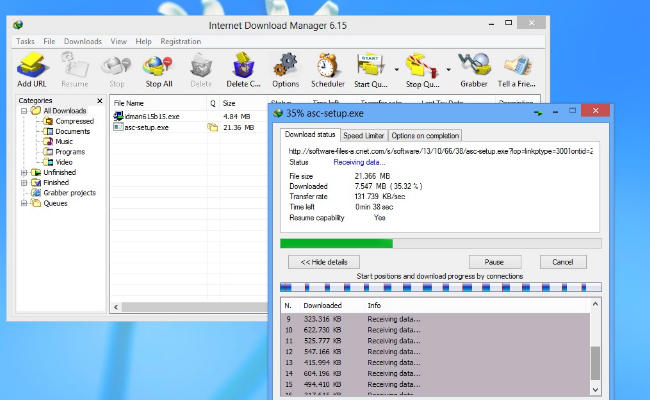Click the asc-setup.exe file icon
The width and height of the screenshot is (650, 400).
119,127
